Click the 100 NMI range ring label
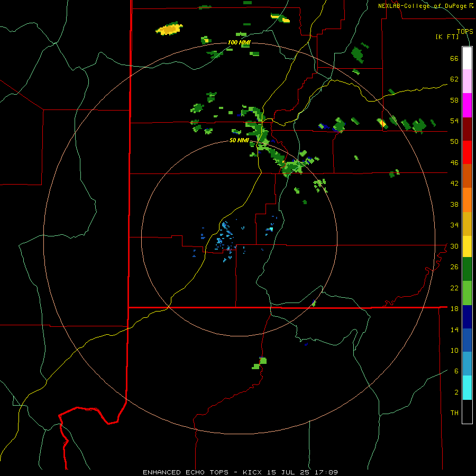 coord(239,42)
